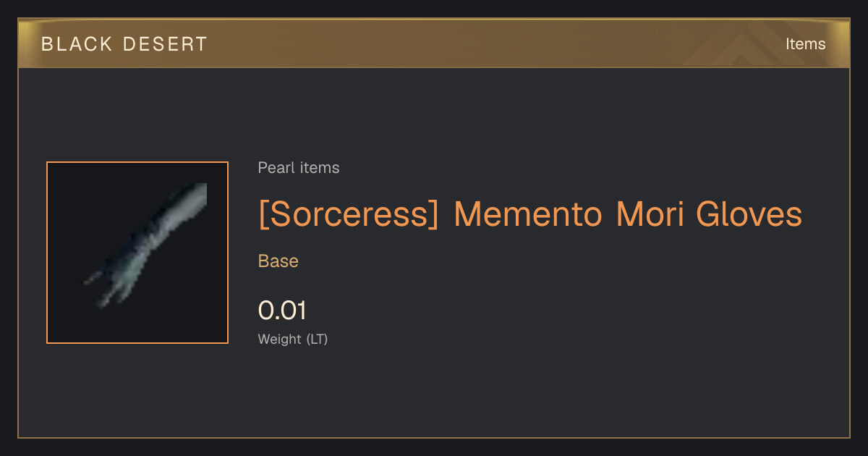This screenshot has width=868, height=456.
Task: Click the empty dark card area below the weight
Action: [x=434, y=394]
